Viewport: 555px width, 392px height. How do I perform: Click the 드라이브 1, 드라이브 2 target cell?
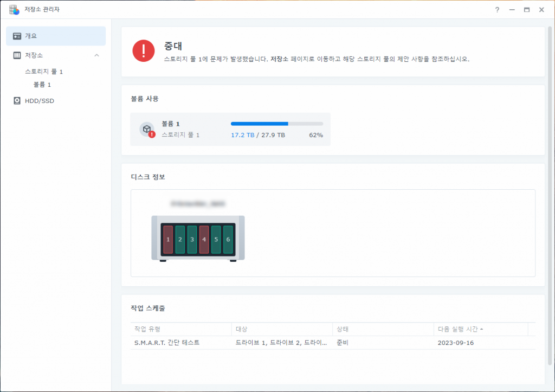pos(281,343)
